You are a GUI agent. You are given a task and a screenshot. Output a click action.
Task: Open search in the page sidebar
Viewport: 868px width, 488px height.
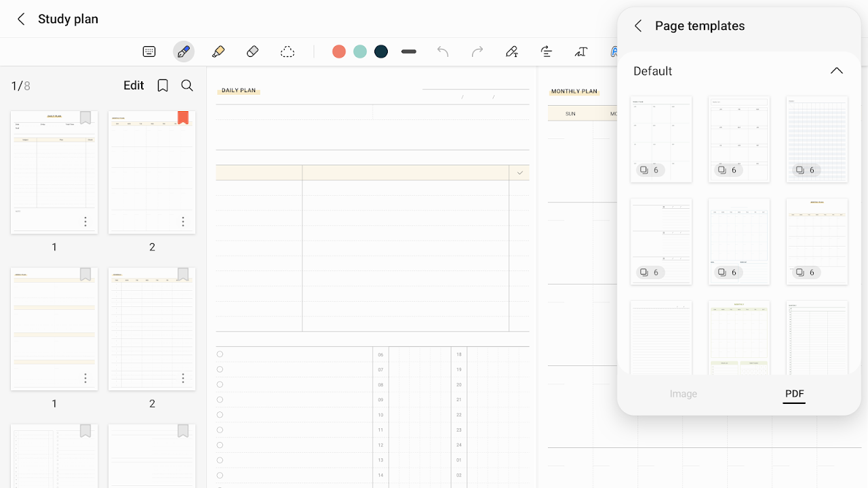(187, 85)
